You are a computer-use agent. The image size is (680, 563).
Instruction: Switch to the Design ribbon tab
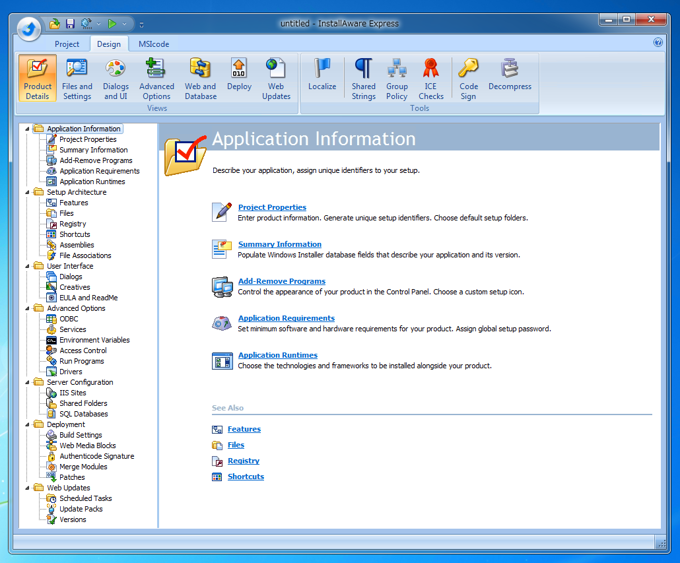click(109, 44)
